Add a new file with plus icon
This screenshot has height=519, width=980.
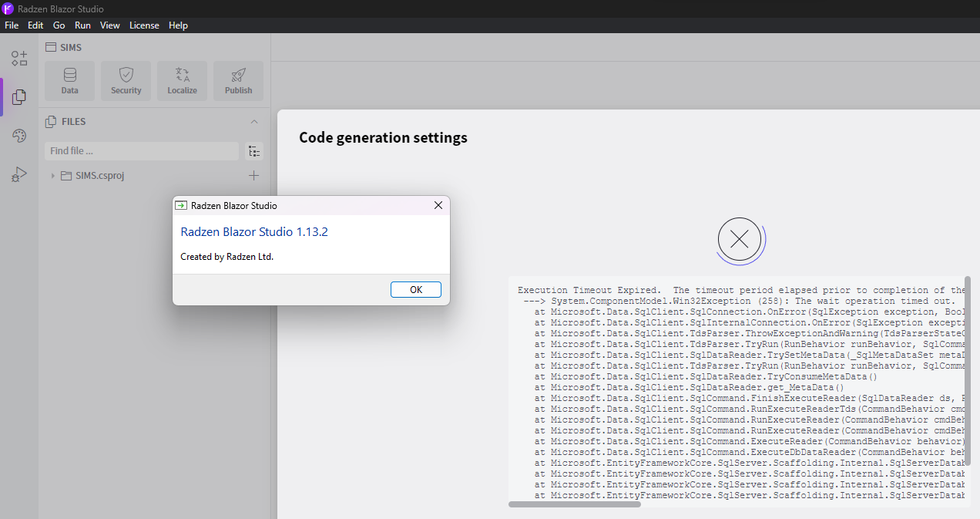point(253,176)
